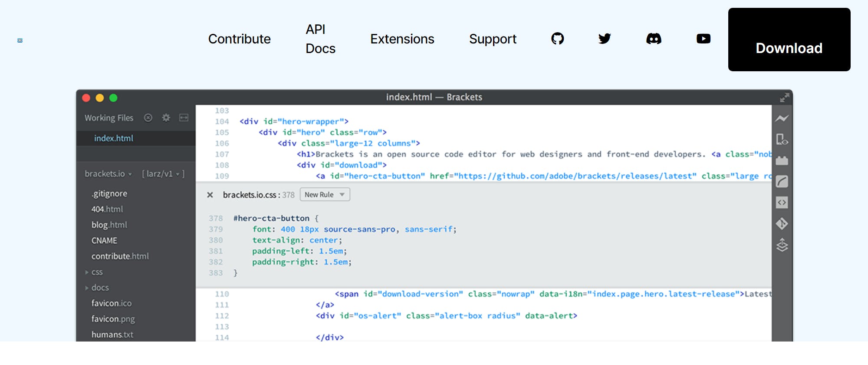Click line 104 with hero-wrapper div
Screen dimensions: 868x365
294,121
